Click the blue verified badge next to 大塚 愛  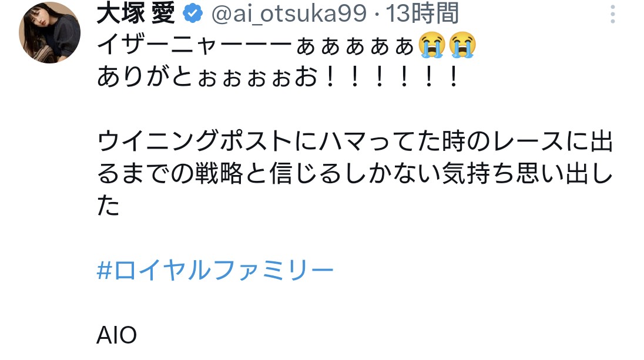pyautogui.click(x=192, y=13)
